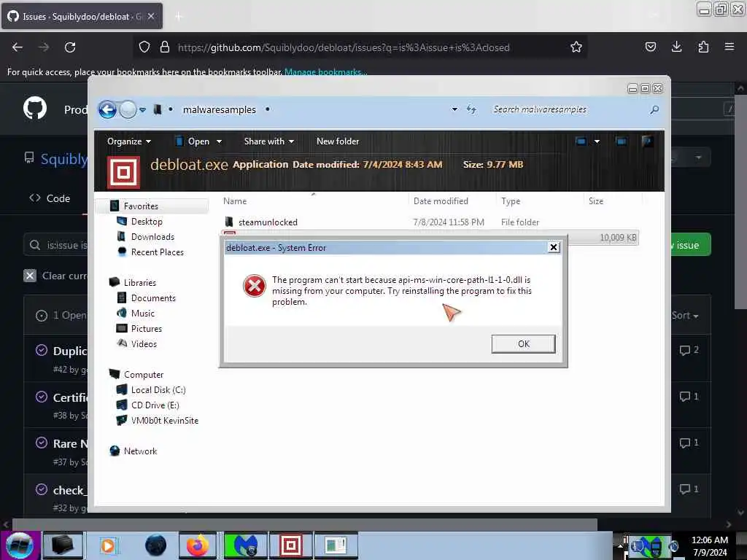
Task: Open Firefox extensions puzzle icon
Action: [703, 47]
